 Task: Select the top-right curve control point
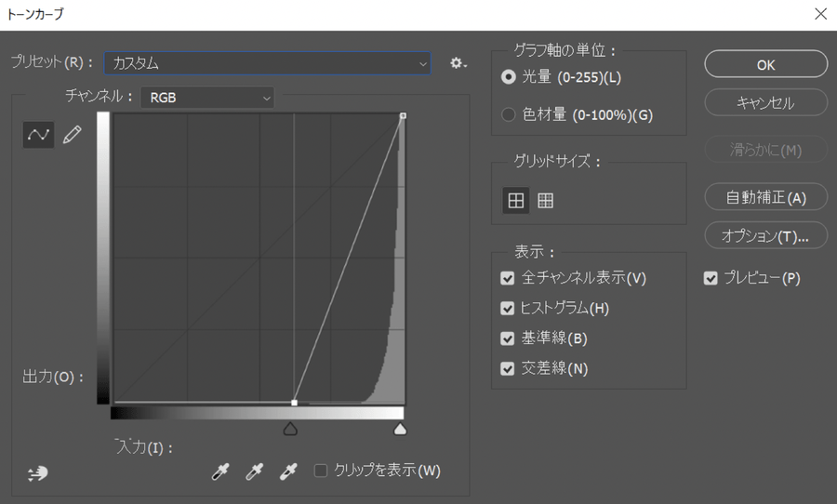(403, 115)
